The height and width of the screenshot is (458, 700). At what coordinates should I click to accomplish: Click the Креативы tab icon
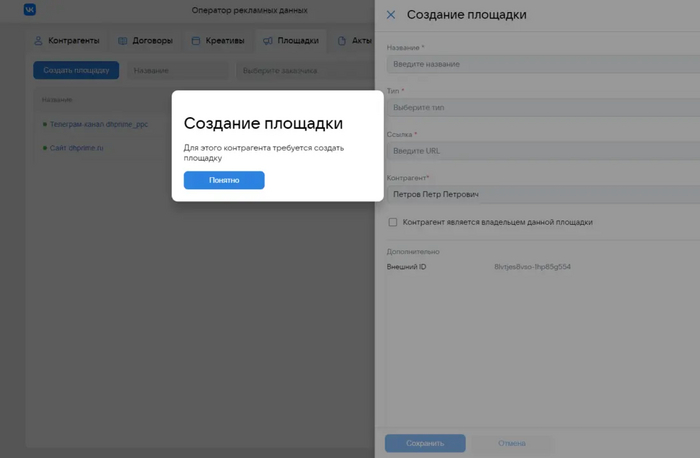coord(196,41)
